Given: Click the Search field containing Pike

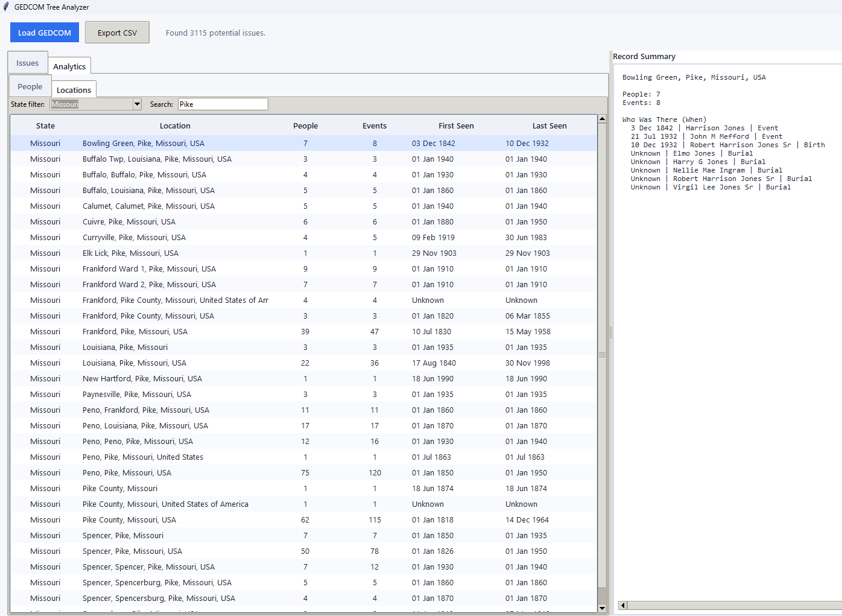Looking at the screenshot, I should pyautogui.click(x=223, y=104).
